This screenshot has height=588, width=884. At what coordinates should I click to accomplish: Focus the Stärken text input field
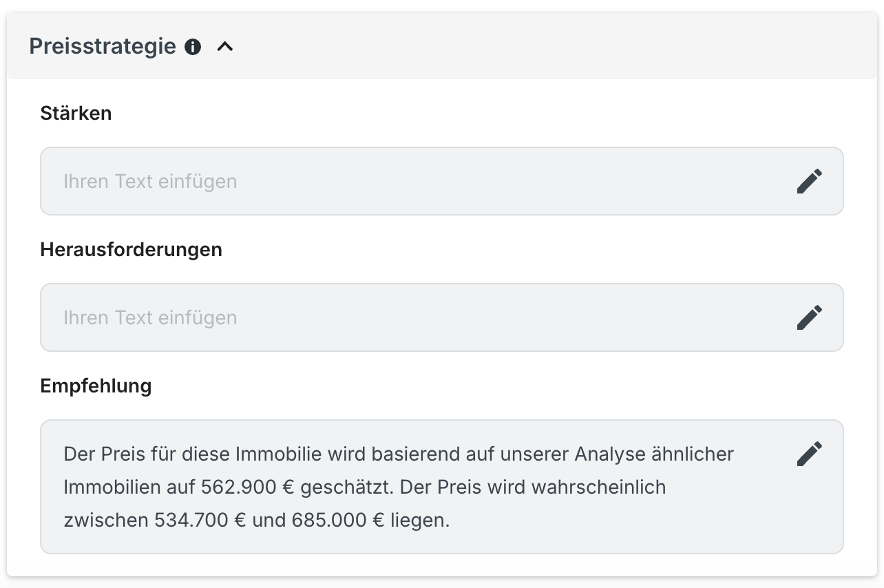point(442,181)
